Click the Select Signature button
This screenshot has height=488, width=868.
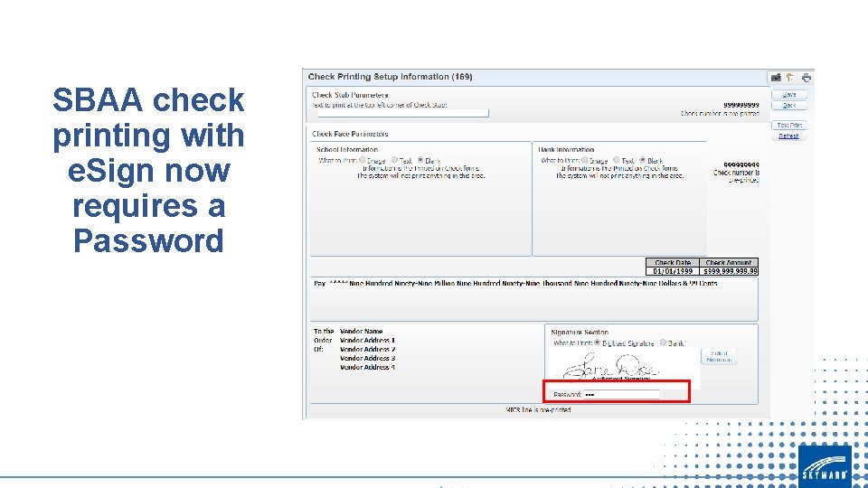[719, 356]
